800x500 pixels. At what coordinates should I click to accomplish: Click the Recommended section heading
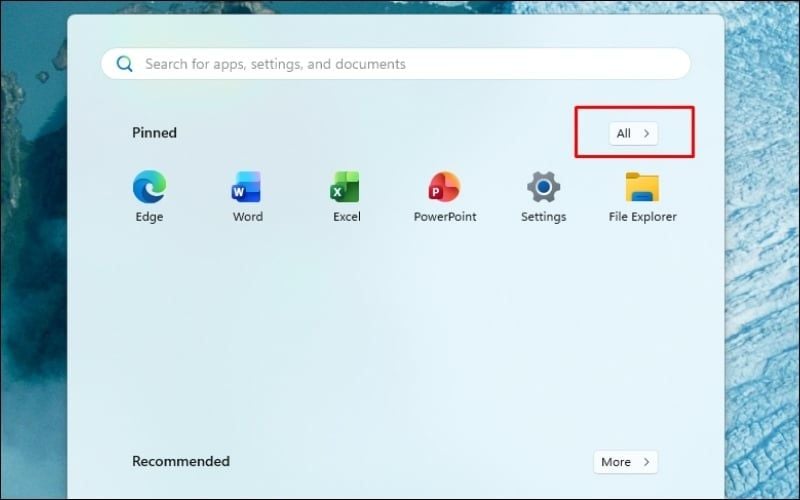pos(181,461)
